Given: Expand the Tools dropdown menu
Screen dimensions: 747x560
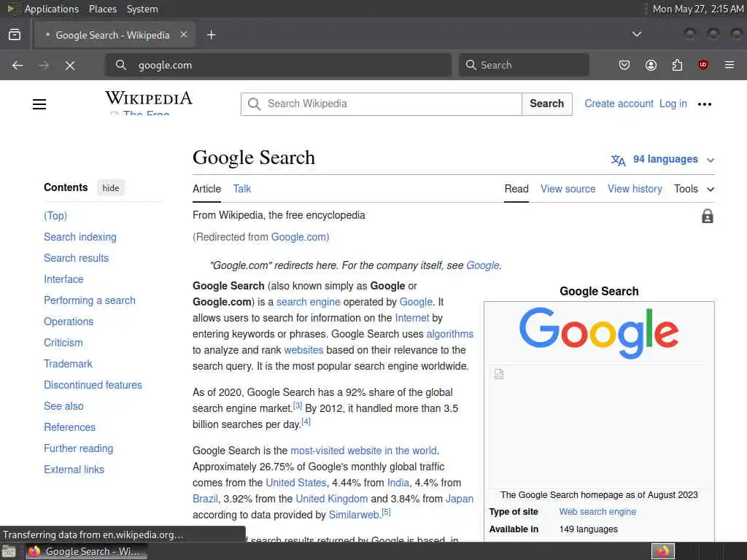Looking at the screenshot, I should click(694, 189).
